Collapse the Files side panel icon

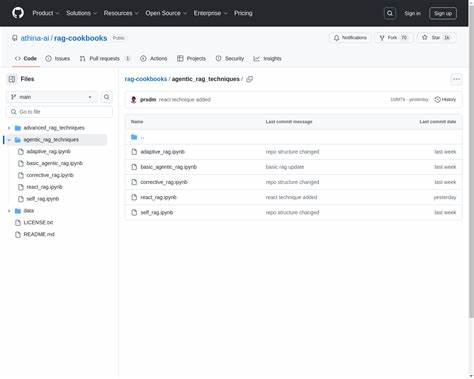coord(12,79)
